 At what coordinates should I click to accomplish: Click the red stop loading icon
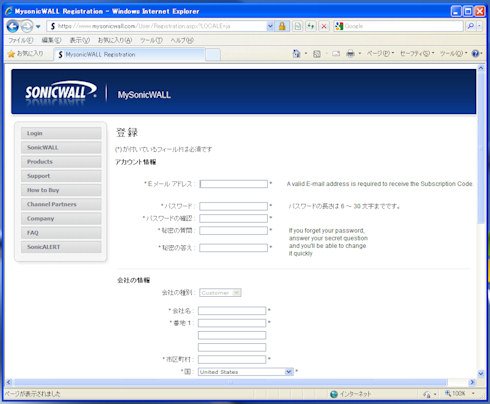[x=324, y=26]
